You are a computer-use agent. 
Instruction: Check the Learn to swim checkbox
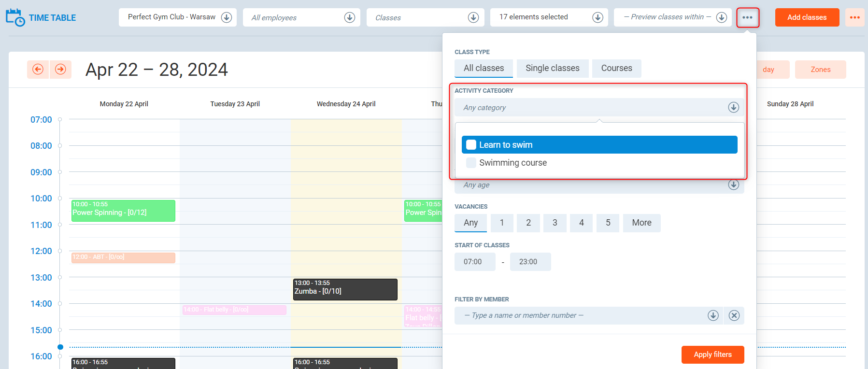pyautogui.click(x=471, y=145)
